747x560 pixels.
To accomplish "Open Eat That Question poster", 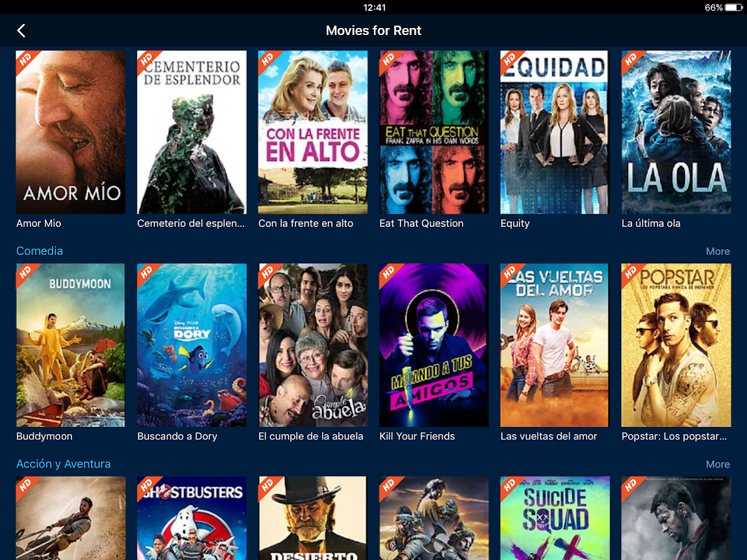I will (x=433, y=132).
